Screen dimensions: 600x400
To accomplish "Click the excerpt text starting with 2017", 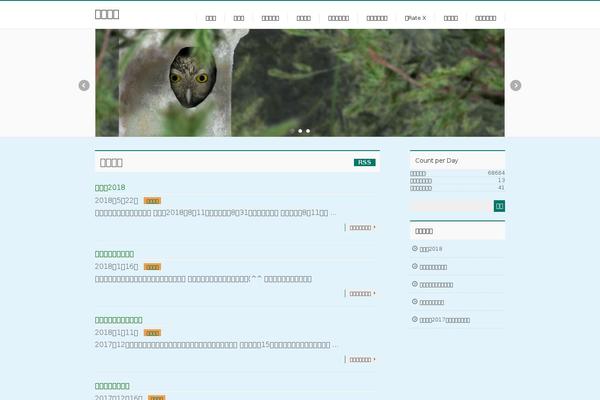I will coord(216,345).
